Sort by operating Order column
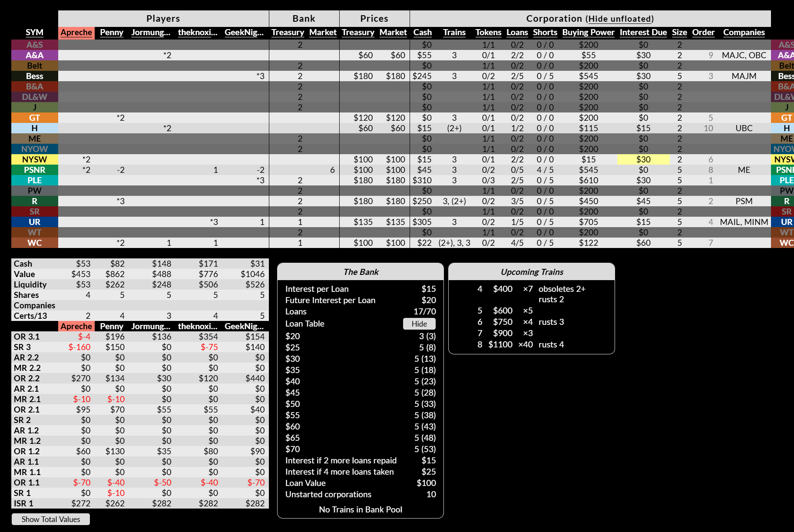794x532 pixels. click(703, 33)
